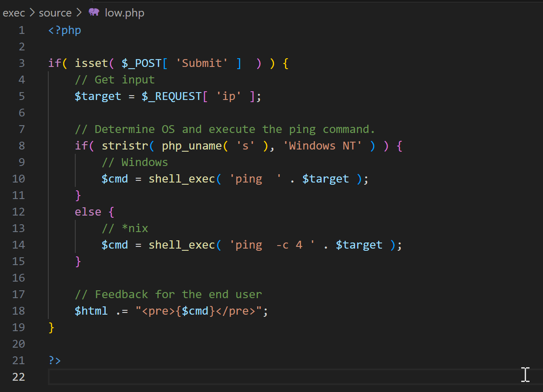This screenshot has height=392, width=543.
Task: Click the '// Determine OS' comment line
Action: [x=225, y=130]
